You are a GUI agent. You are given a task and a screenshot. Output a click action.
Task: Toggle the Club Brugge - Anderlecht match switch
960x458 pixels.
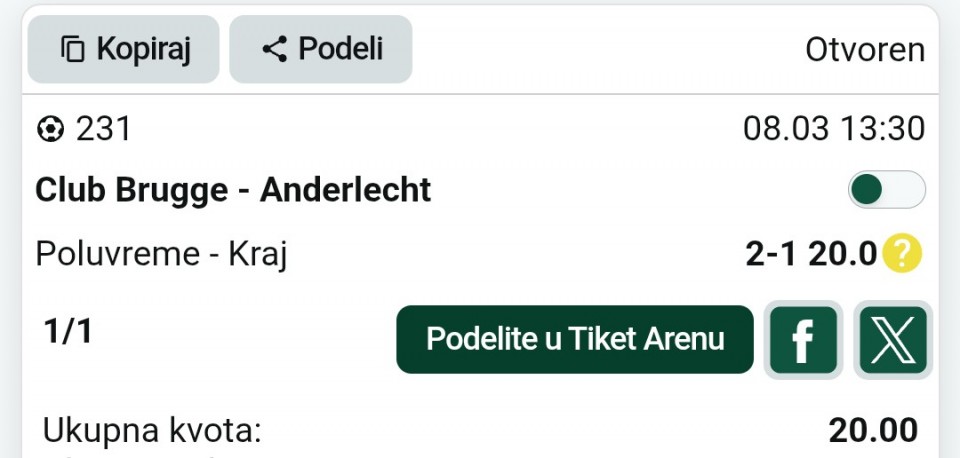click(886, 190)
